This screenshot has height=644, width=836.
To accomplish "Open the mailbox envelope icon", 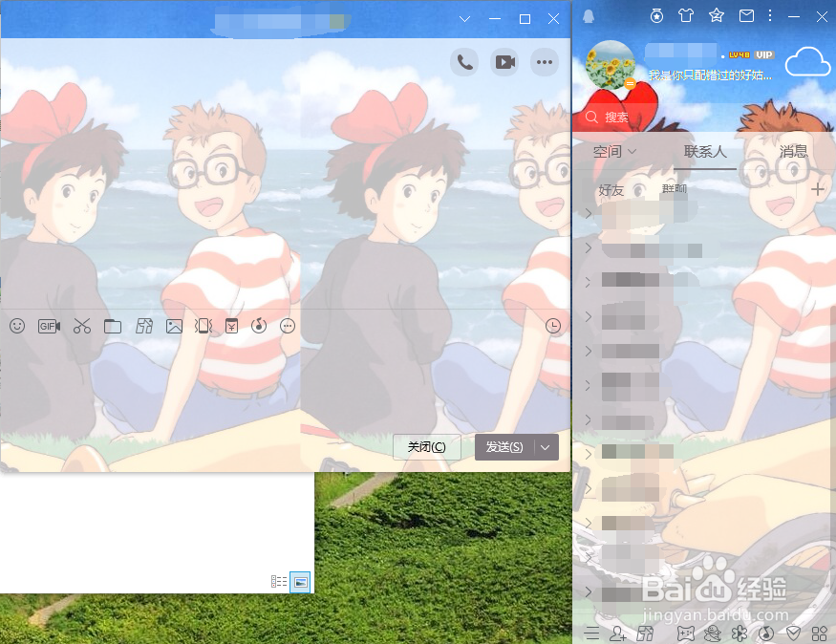I will click(x=746, y=16).
